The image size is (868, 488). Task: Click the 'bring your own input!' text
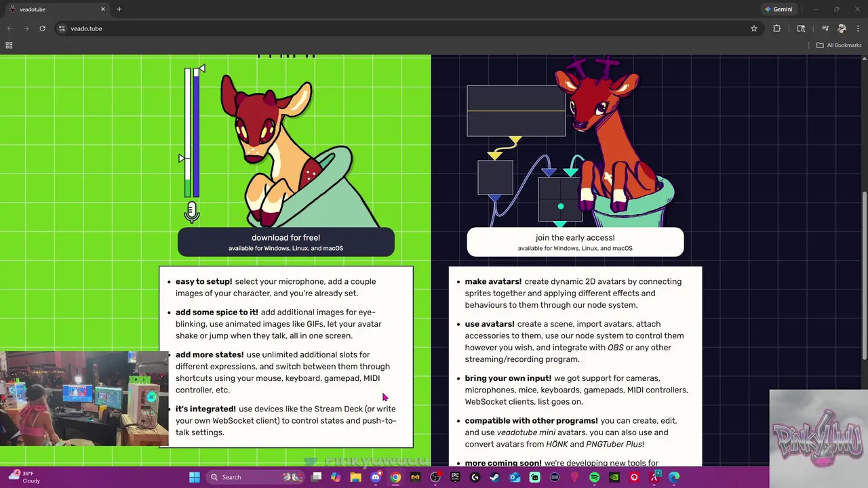coord(508,378)
